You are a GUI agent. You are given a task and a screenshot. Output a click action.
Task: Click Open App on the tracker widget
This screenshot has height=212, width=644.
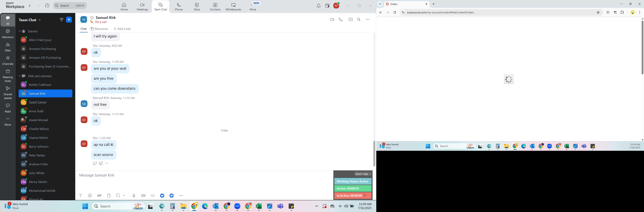(363, 174)
